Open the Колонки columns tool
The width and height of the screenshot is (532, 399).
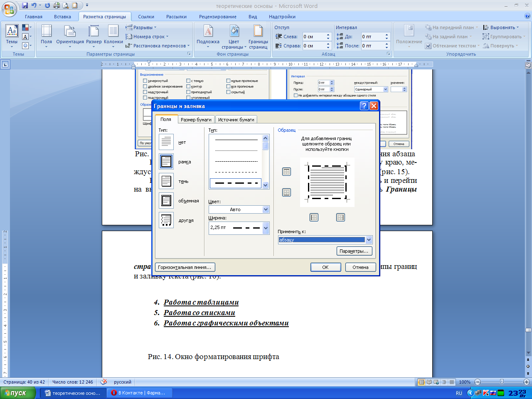coord(113,36)
